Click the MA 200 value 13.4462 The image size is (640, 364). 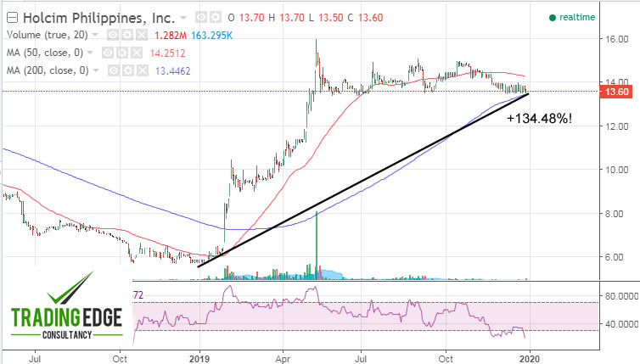click(172, 71)
